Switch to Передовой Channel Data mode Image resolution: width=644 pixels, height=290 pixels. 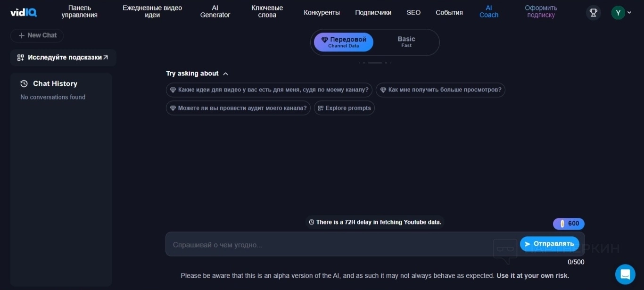pos(344,42)
